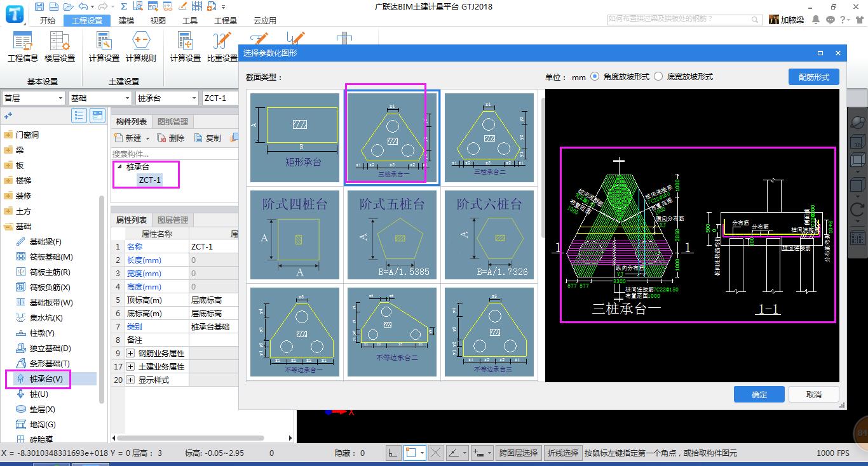Screen dimensions: 868x466
Task: Expand 显示样式 property group
Action: pos(131,380)
